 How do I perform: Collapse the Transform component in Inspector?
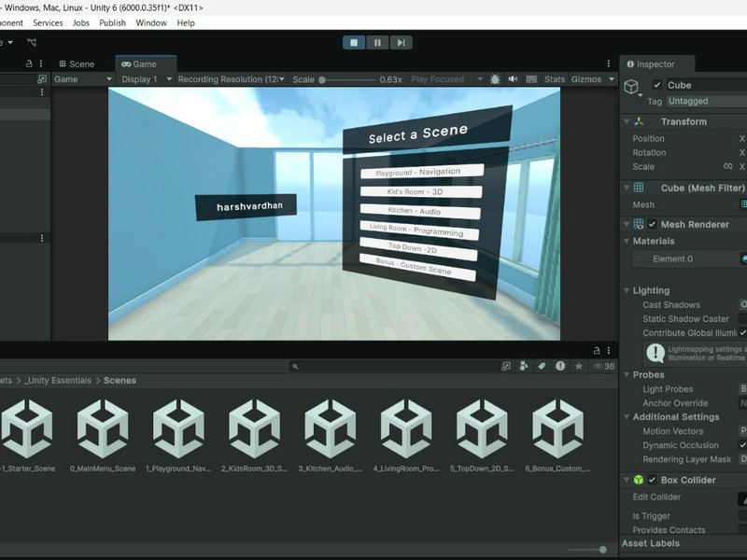click(x=626, y=121)
